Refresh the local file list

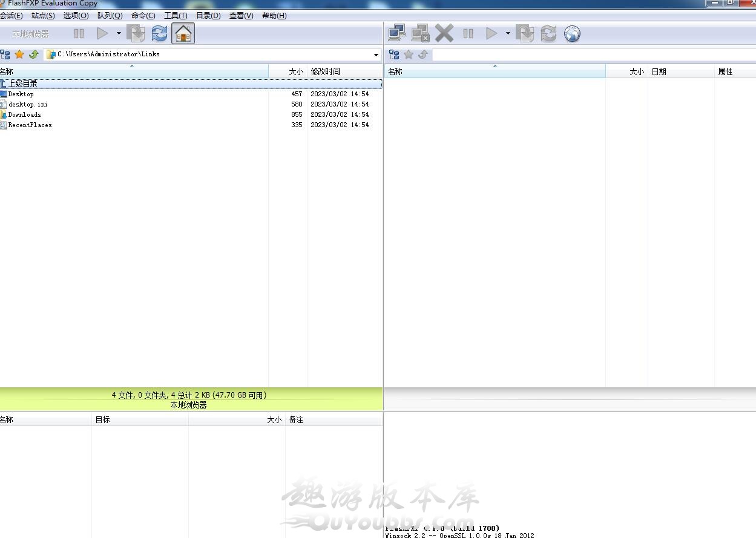coord(159,34)
